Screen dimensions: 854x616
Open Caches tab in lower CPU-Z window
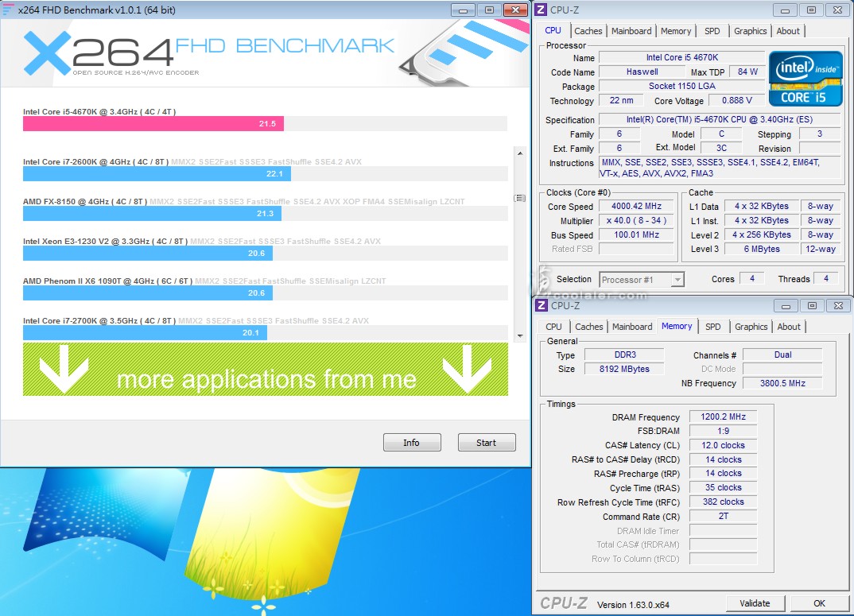[x=588, y=327]
